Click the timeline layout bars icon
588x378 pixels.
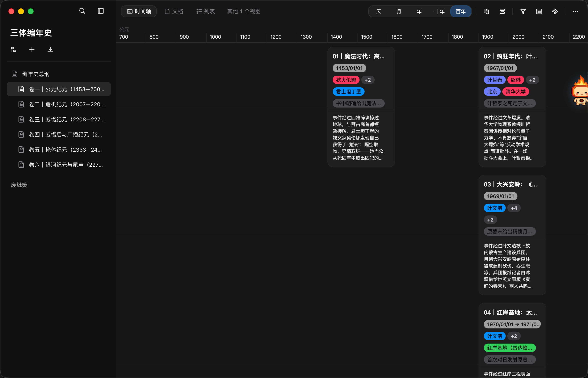(x=502, y=11)
